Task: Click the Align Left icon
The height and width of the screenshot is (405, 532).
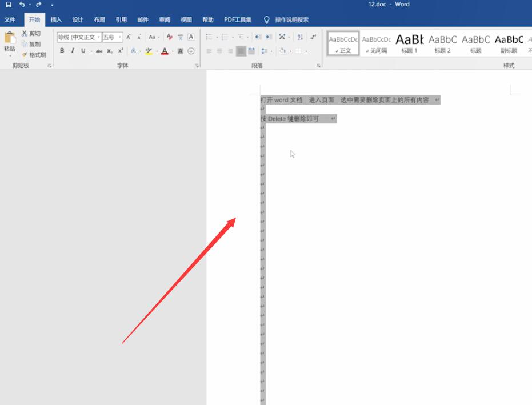Action: (209, 51)
